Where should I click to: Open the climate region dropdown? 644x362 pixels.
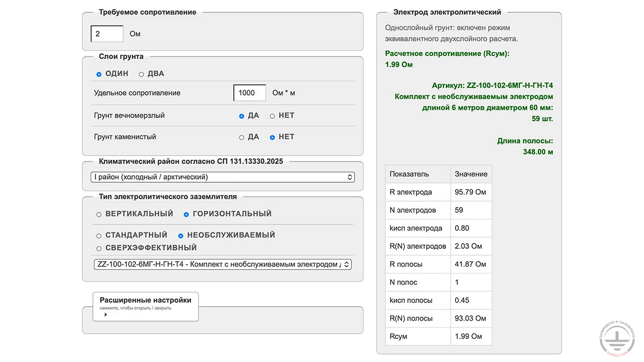223,177
